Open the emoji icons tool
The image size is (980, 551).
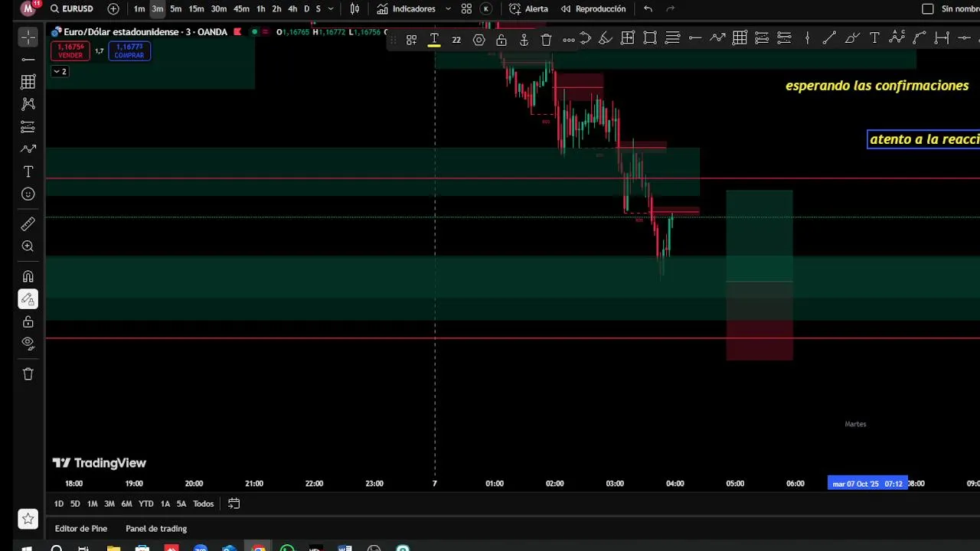point(28,194)
